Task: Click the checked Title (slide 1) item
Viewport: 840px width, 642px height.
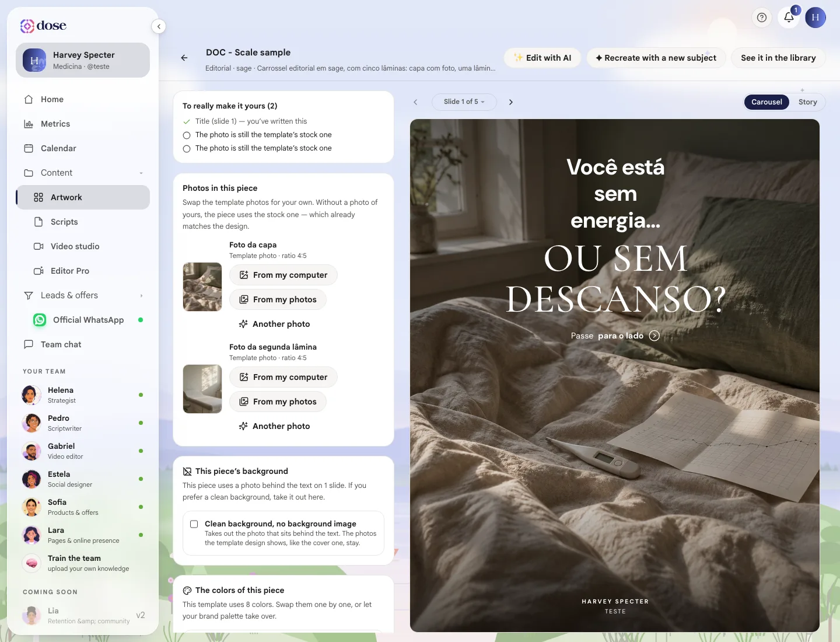Action: [x=245, y=121]
